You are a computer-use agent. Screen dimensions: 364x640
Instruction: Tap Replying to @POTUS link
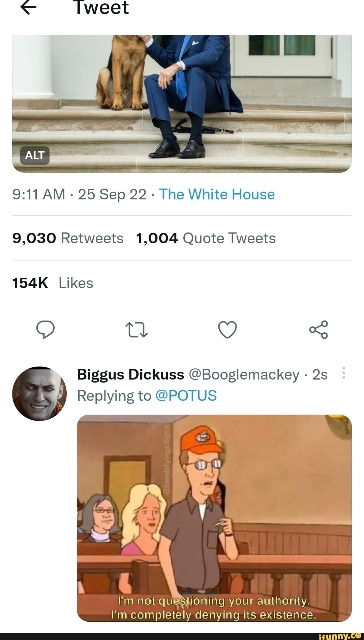186,395
